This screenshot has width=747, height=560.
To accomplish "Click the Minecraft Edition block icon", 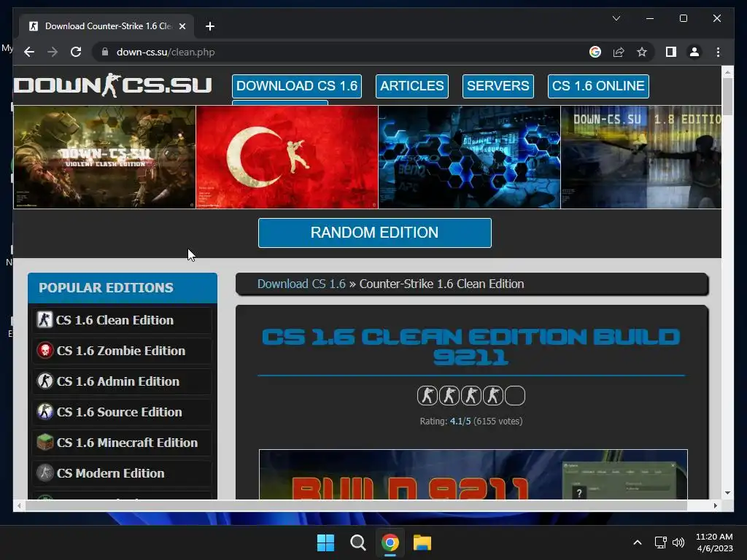I will 44,442.
